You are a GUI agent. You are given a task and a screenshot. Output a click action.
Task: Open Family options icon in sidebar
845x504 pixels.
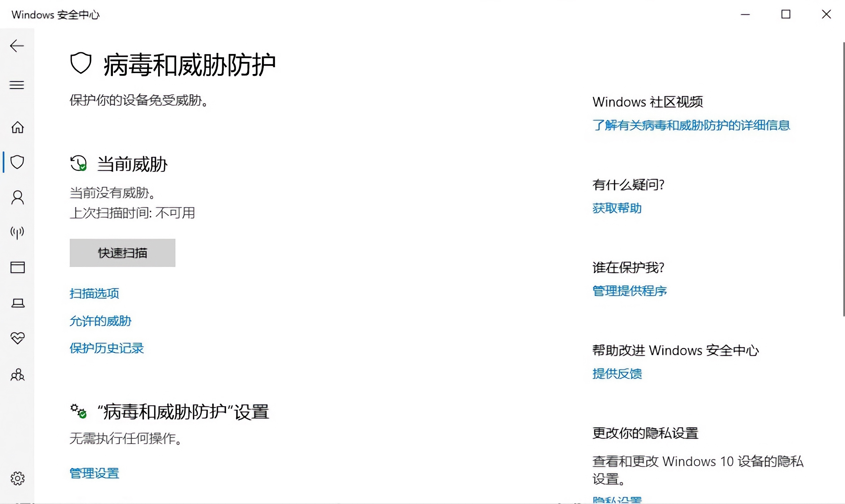pyautogui.click(x=17, y=375)
